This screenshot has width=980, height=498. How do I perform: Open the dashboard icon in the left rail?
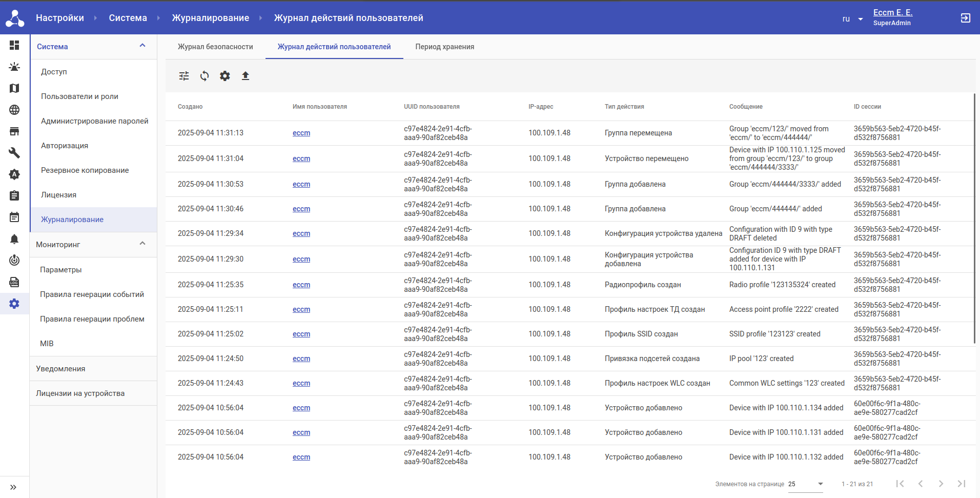[14, 45]
